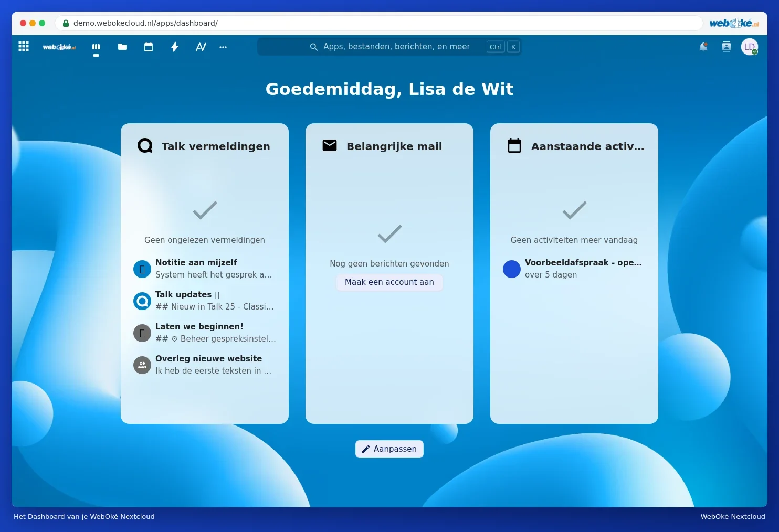
Task: Click the 'Goedemiddag, Lisa de Wit' greeting
Action: pos(389,89)
